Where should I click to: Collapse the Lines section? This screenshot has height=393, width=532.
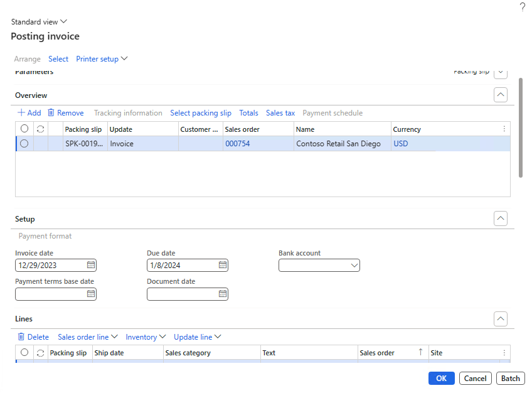click(x=501, y=319)
